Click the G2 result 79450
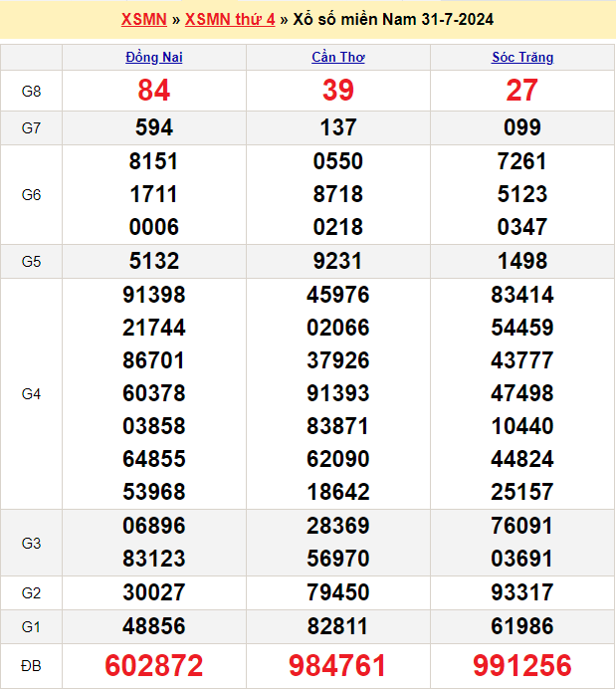Image resolution: width=616 pixels, height=689 pixels. 338,592
